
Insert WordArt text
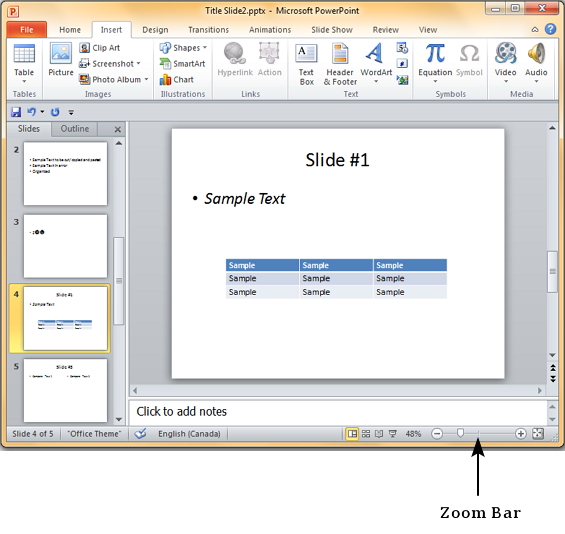[x=376, y=60]
